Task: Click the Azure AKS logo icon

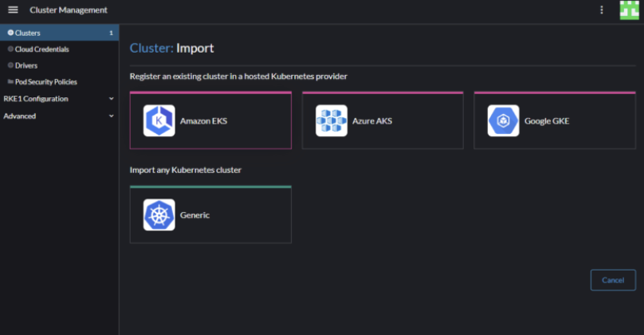Action: tap(332, 121)
